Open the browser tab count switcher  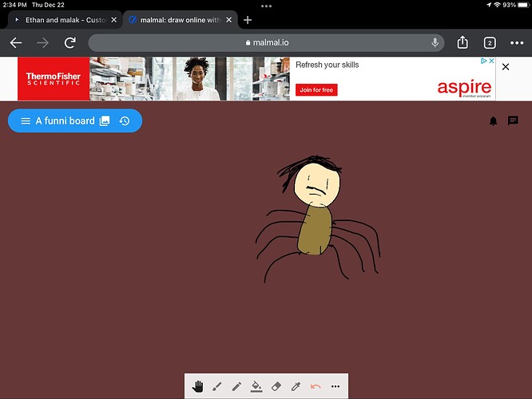click(x=490, y=43)
